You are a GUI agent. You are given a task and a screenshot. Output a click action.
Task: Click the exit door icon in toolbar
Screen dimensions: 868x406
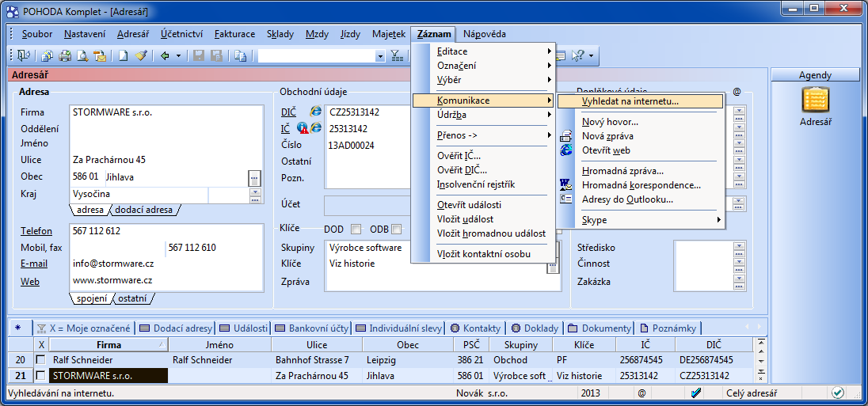(x=23, y=55)
